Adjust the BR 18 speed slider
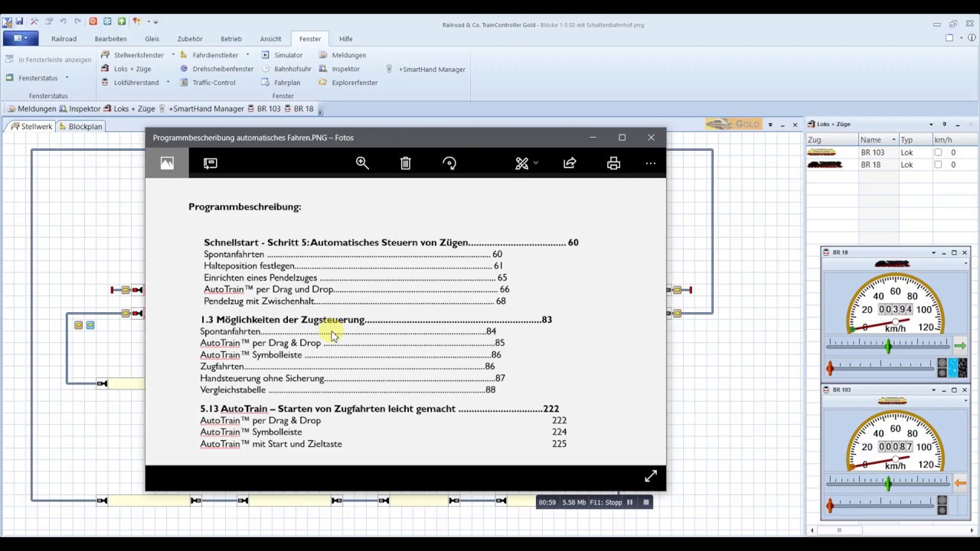980x551 pixels. point(888,347)
